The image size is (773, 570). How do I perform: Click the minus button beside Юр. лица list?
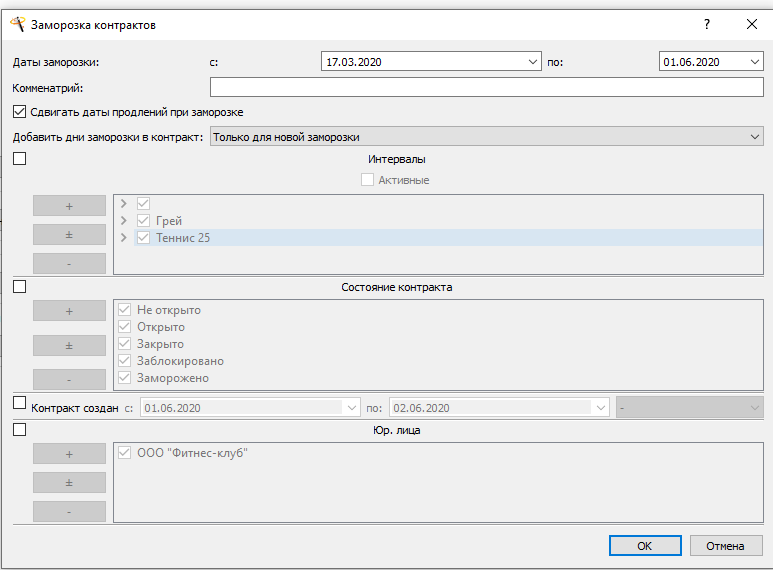[69, 512]
